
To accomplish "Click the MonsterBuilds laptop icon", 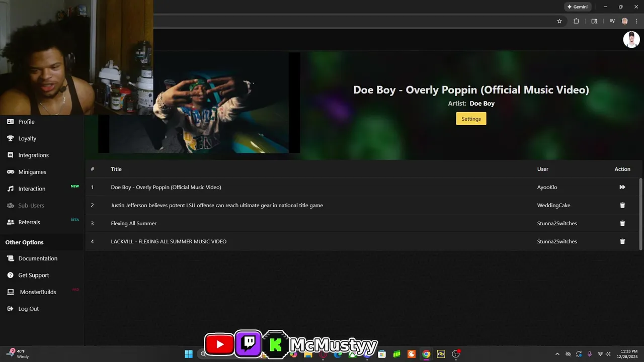I will (10, 292).
